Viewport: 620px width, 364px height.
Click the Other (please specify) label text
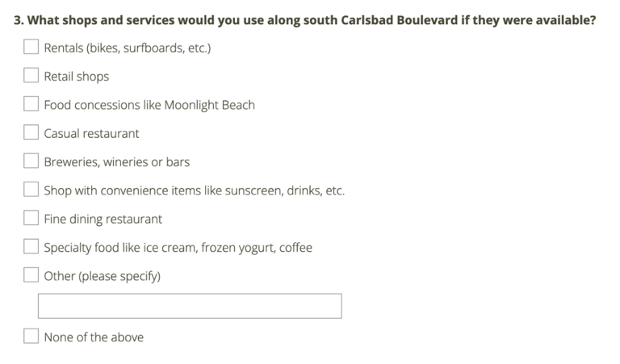[x=102, y=276]
